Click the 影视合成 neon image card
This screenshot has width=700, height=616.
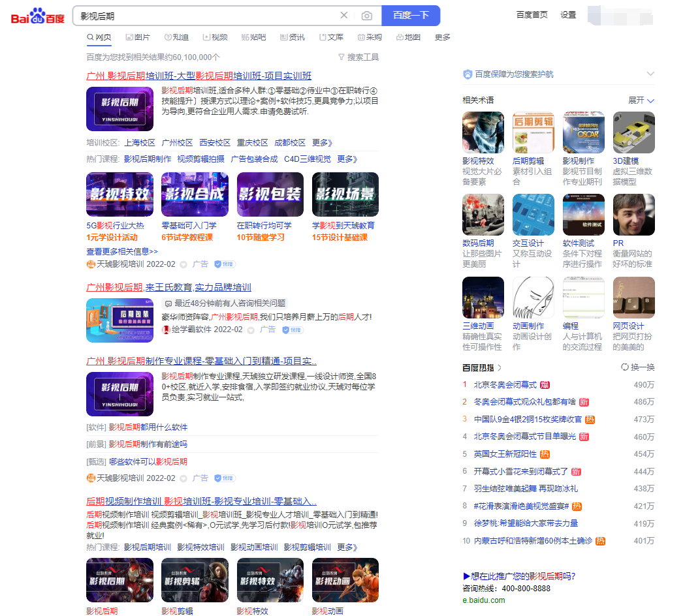coord(195,194)
